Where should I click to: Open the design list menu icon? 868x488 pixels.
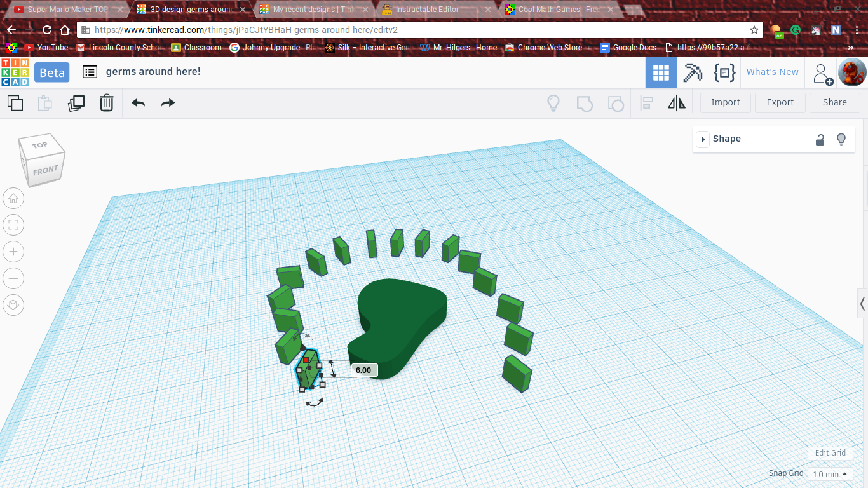pyautogui.click(x=90, y=72)
